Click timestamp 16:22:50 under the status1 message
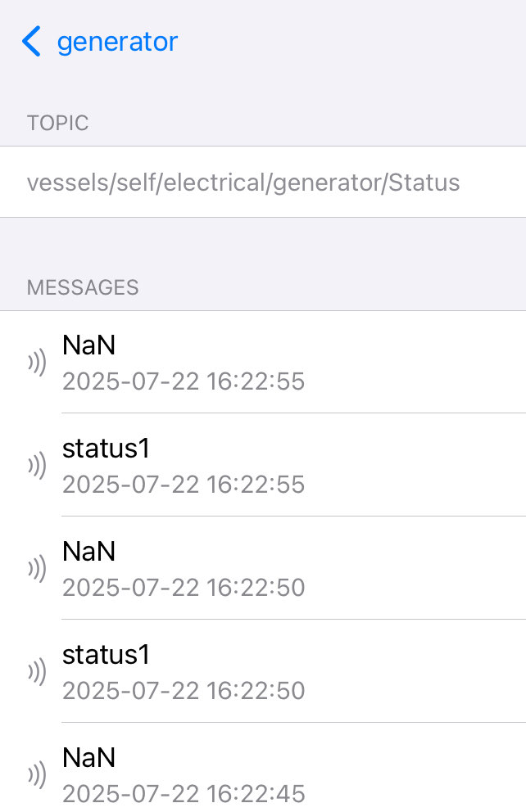This screenshot has width=526, height=812. pos(184,690)
